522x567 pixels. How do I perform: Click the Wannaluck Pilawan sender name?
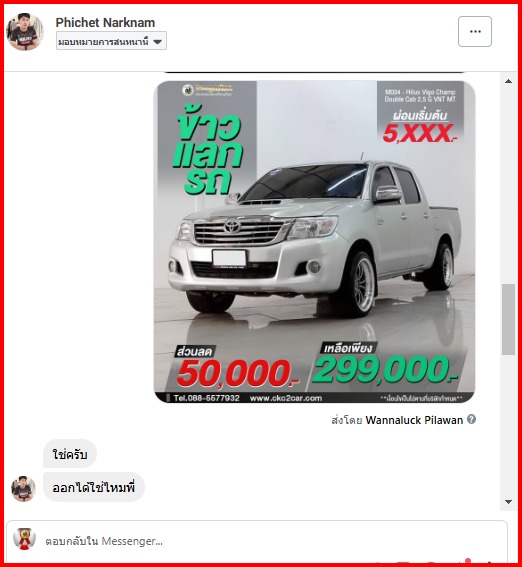(x=414, y=420)
